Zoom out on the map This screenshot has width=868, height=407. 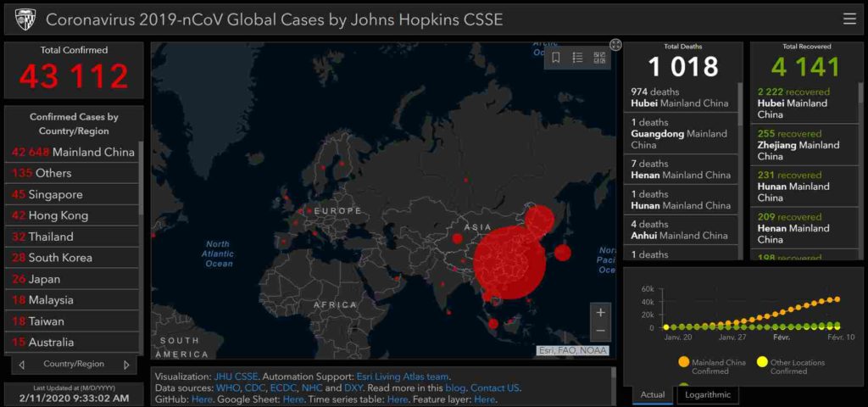601,332
